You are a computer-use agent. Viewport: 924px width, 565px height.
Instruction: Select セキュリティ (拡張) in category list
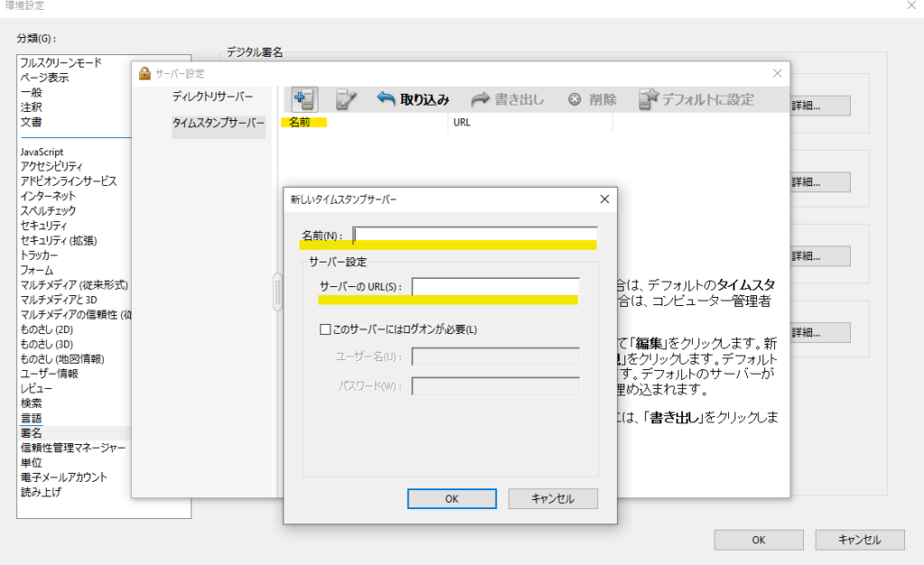[59, 240]
